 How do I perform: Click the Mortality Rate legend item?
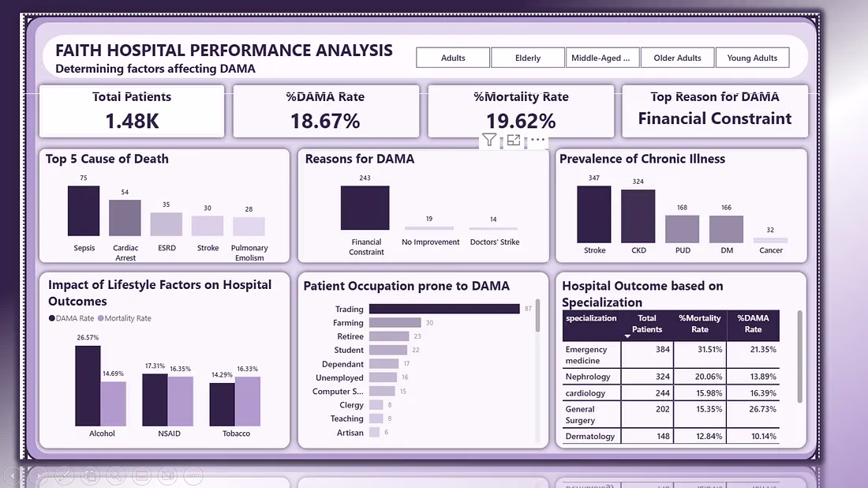(x=125, y=318)
